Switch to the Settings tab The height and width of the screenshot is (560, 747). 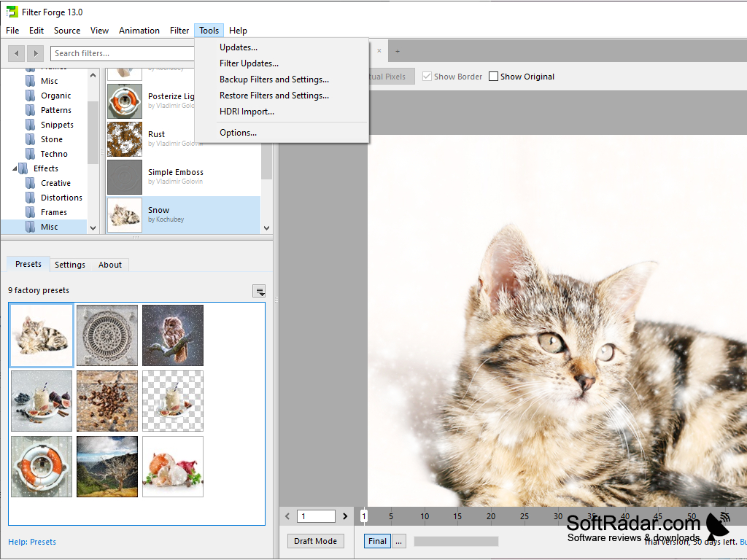point(69,265)
